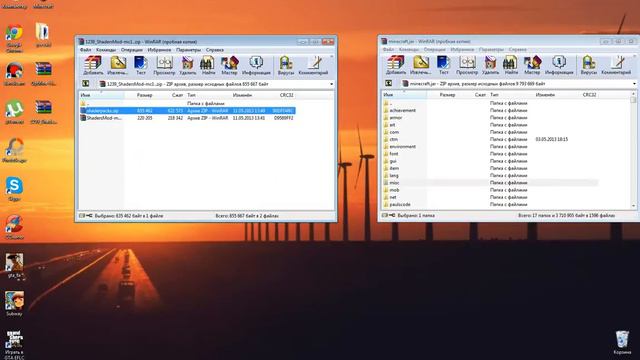Open Параметры menu in minecraft.jar window
This screenshot has height=360, width=640.
coord(491,49)
